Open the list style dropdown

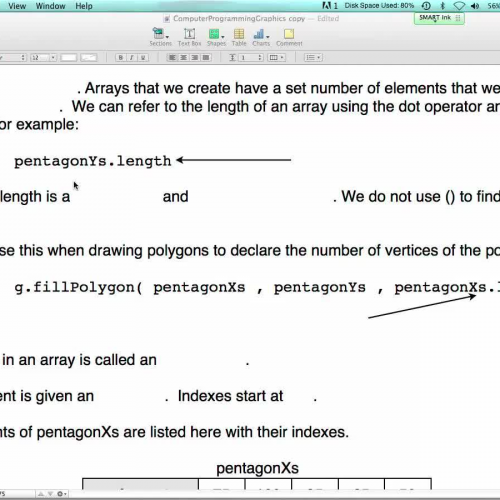point(313,58)
